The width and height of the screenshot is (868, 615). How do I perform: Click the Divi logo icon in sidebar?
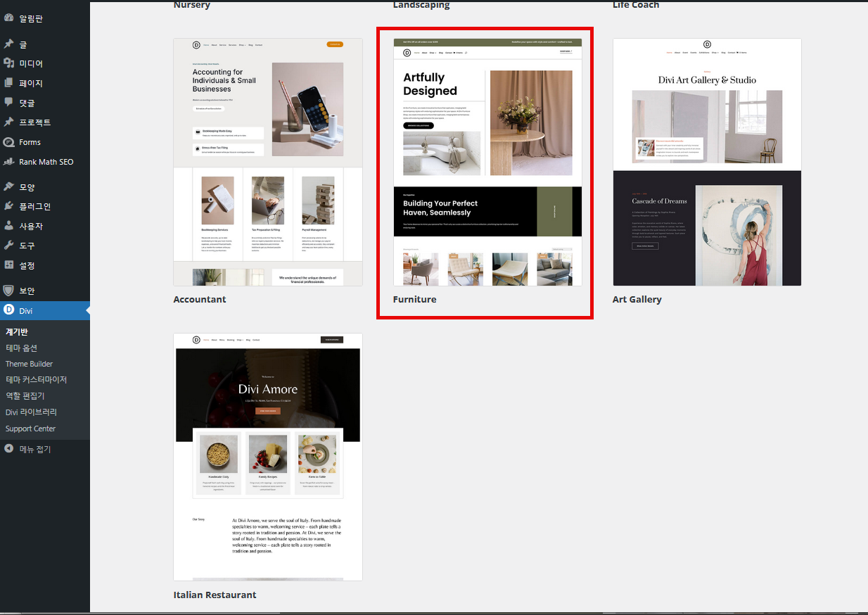8,310
